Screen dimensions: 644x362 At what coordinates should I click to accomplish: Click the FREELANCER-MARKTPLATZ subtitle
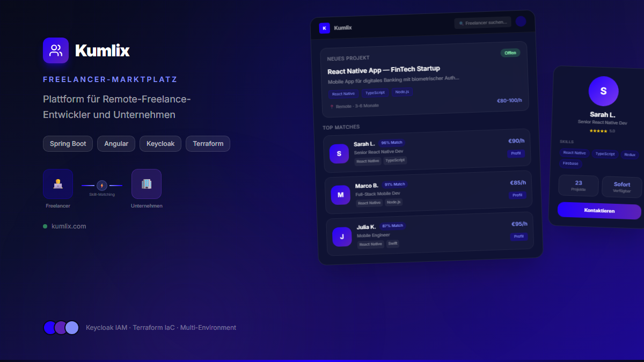(110, 79)
